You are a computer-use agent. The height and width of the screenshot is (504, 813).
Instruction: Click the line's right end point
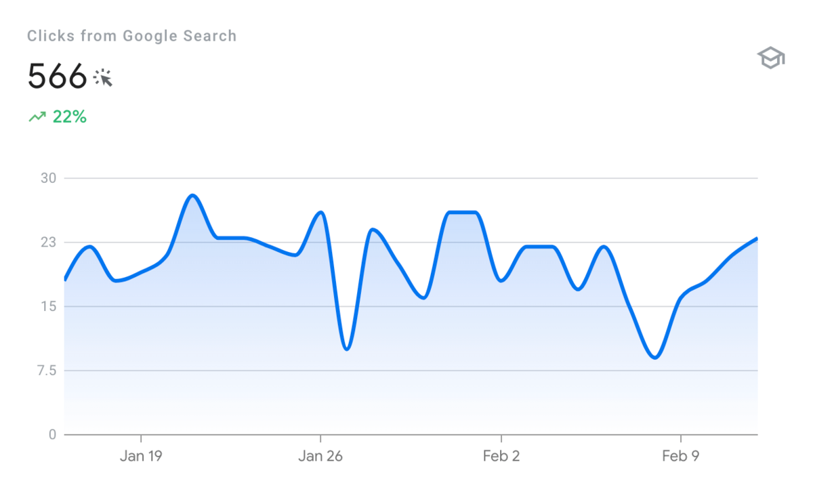click(x=756, y=238)
